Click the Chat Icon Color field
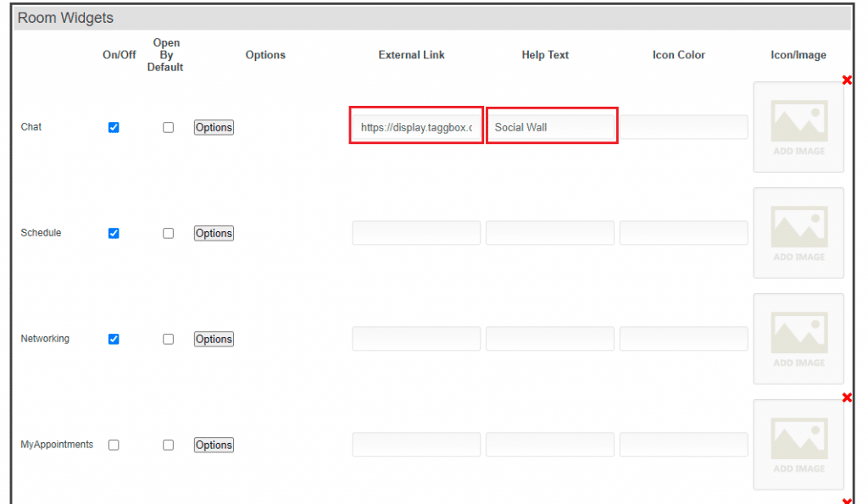The width and height of the screenshot is (868, 504). point(683,127)
